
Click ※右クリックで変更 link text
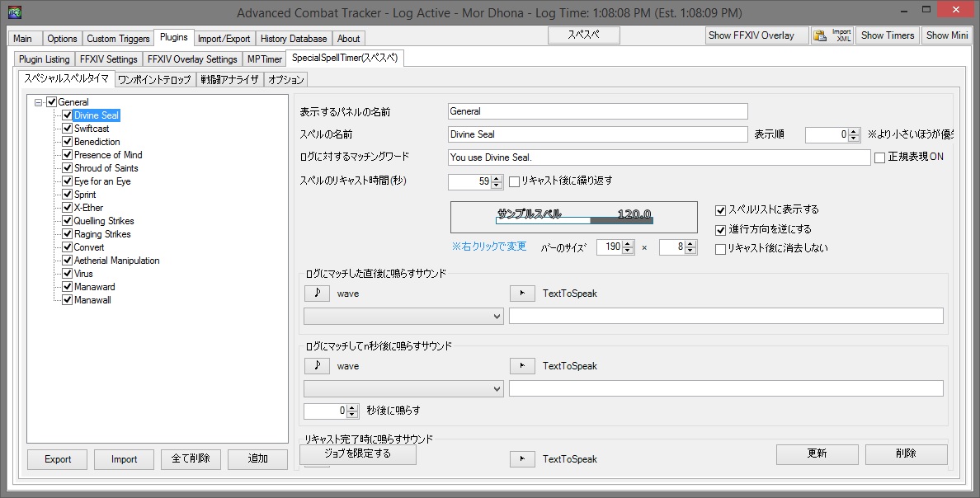click(489, 247)
